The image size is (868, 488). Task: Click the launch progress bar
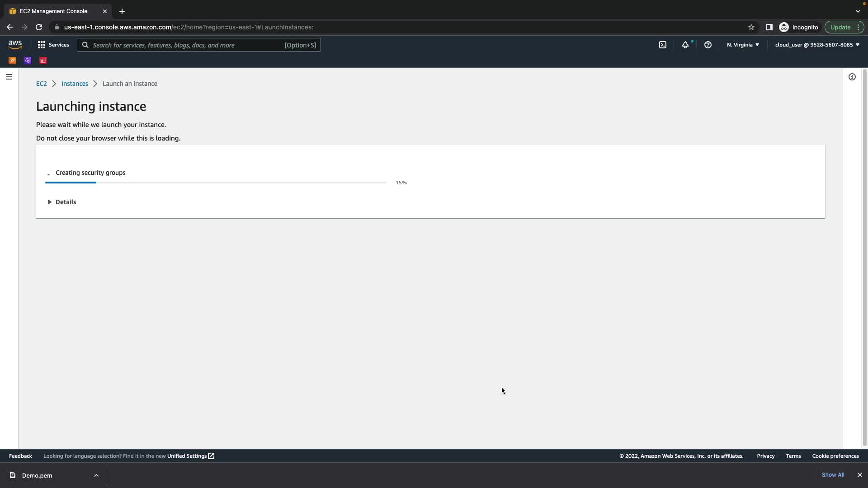click(216, 183)
